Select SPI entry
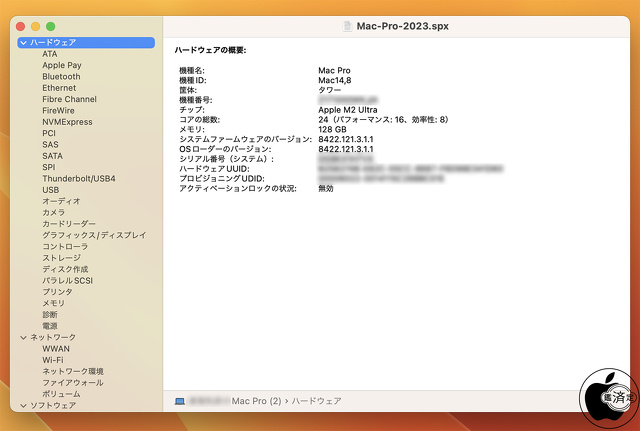Image resolution: width=640 pixels, height=431 pixels. 49,167
